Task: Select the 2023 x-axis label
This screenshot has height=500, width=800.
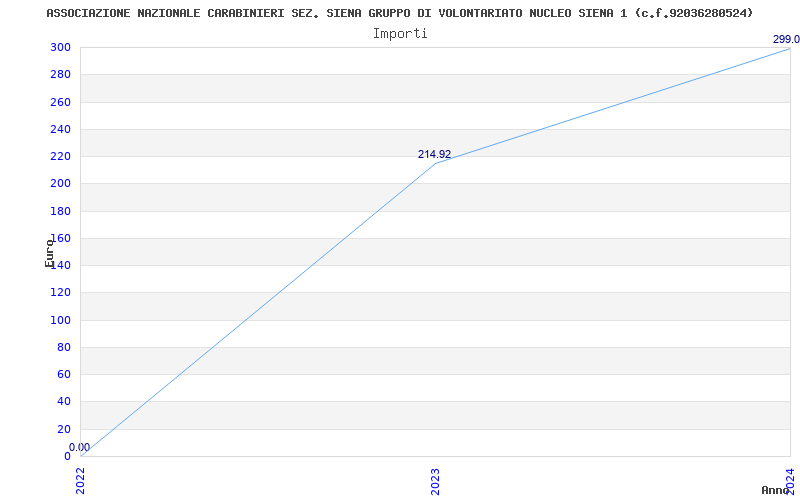Action: [x=435, y=481]
